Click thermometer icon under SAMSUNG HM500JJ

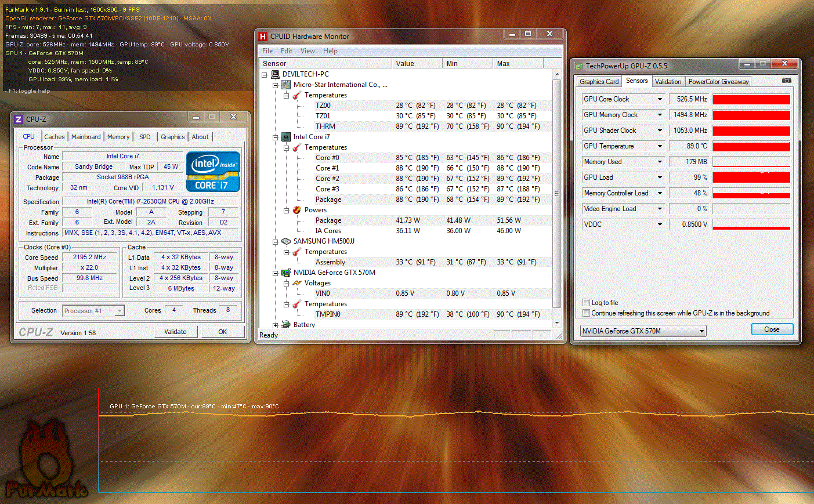(297, 252)
